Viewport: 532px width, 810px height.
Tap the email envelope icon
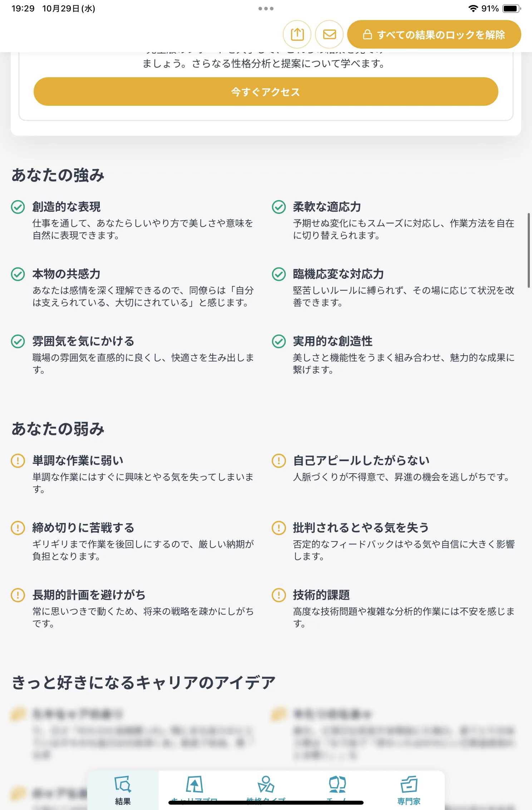click(329, 34)
